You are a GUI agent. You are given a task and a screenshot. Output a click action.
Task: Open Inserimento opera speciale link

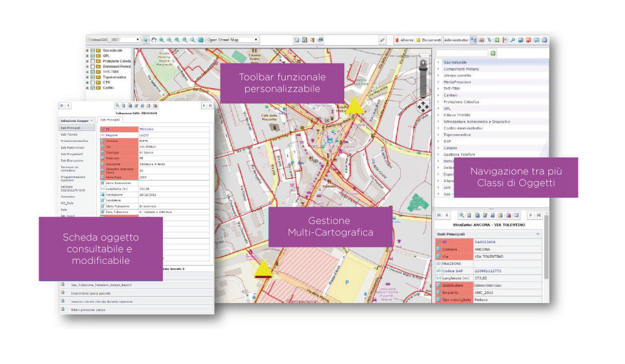pos(91,293)
